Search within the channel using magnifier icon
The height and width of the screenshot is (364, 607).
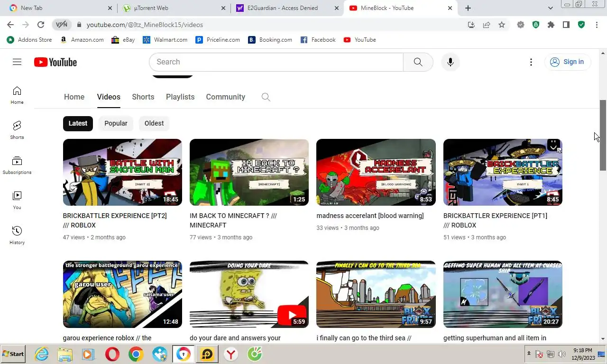point(266,97)
